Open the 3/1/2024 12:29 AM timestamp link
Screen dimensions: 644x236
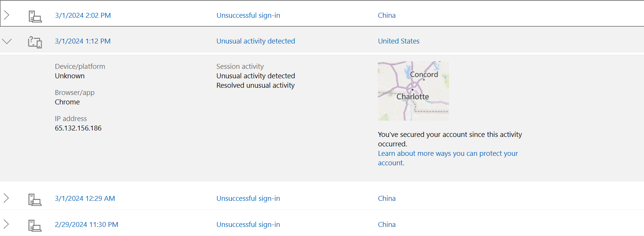pos(85,198)
